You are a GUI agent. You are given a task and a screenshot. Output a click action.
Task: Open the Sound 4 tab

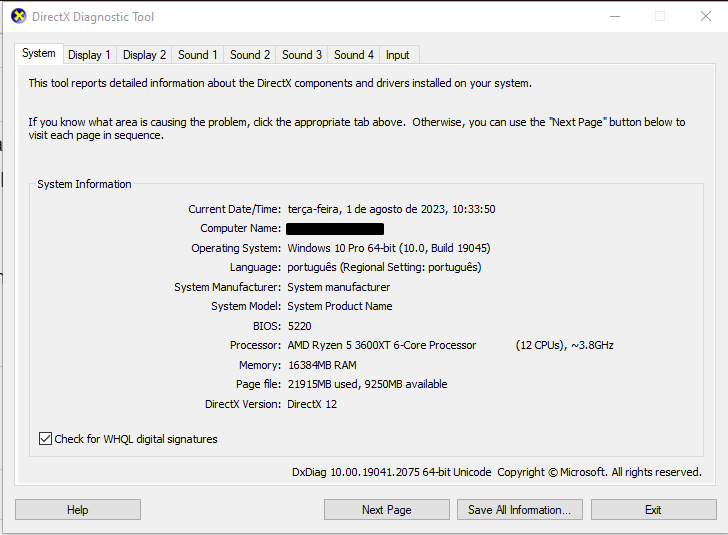[x=354, y=55]
